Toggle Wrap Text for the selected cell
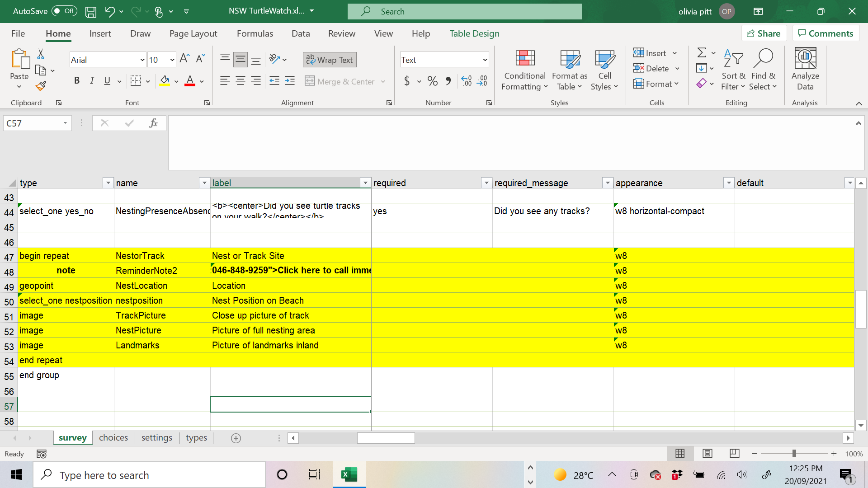Viewport: 868px width, 488px height. click(x=329, y=59)
